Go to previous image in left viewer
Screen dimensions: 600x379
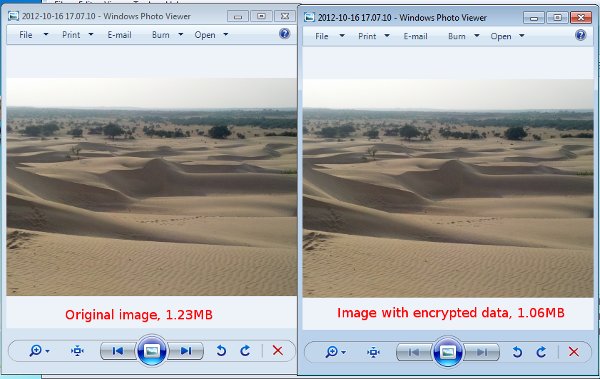click(118, 351)
